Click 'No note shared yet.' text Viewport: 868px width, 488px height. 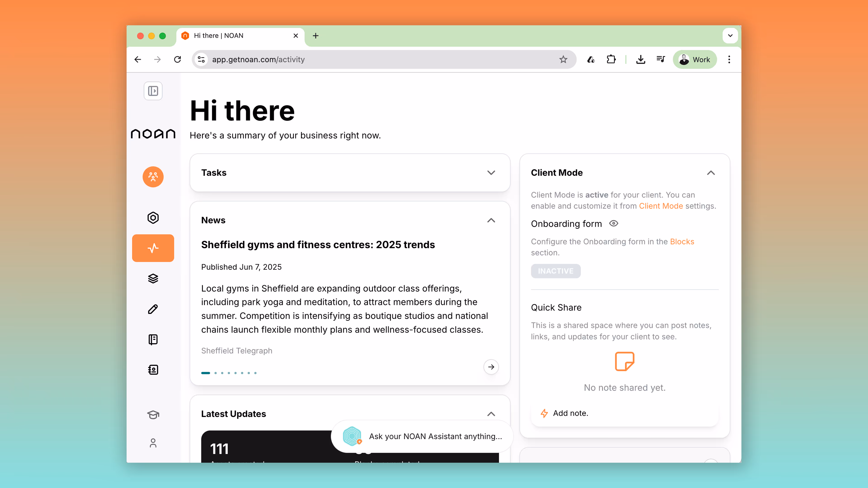pyautogui.click(x=625, y=388)
